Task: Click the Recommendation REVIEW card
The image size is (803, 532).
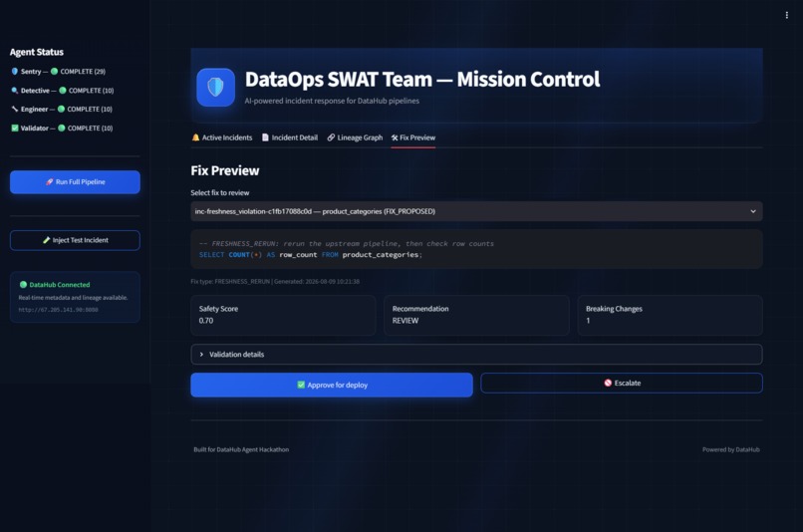Action: pyautogui.click(x=476, y=315)
